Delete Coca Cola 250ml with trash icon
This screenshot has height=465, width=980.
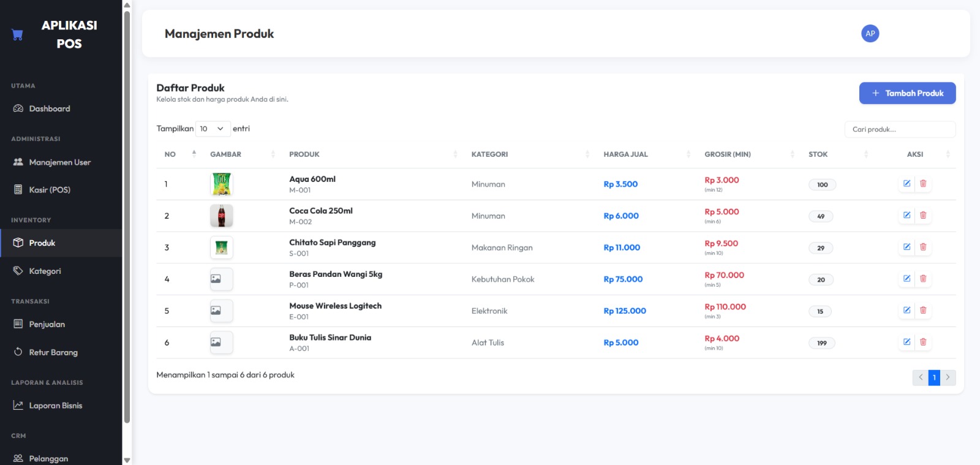[923, 216]
